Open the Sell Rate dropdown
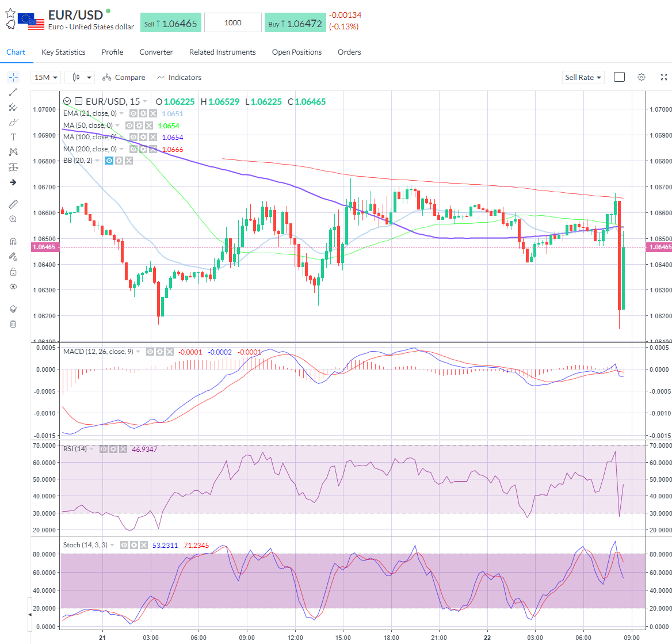 583,77
